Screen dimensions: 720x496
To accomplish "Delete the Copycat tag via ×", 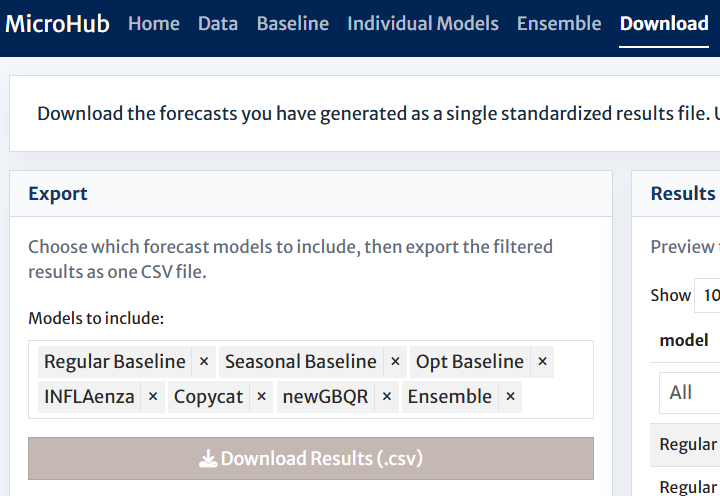I will coord(261,397).
